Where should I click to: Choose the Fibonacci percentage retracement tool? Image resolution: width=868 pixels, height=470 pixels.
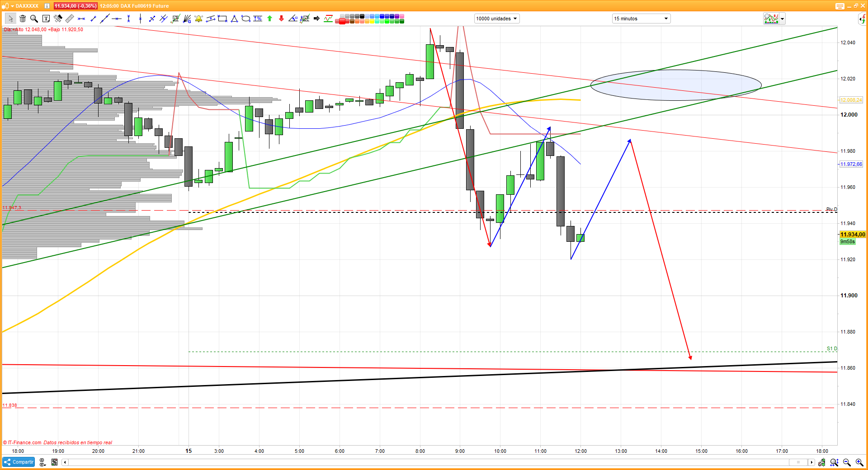pos(258,19)
